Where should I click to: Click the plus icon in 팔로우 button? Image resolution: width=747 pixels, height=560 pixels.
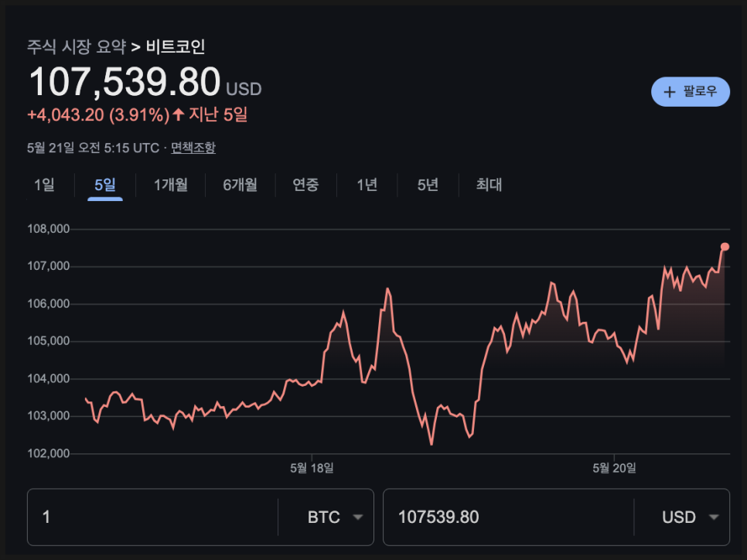pyautogui.click(x=670, y=92)
